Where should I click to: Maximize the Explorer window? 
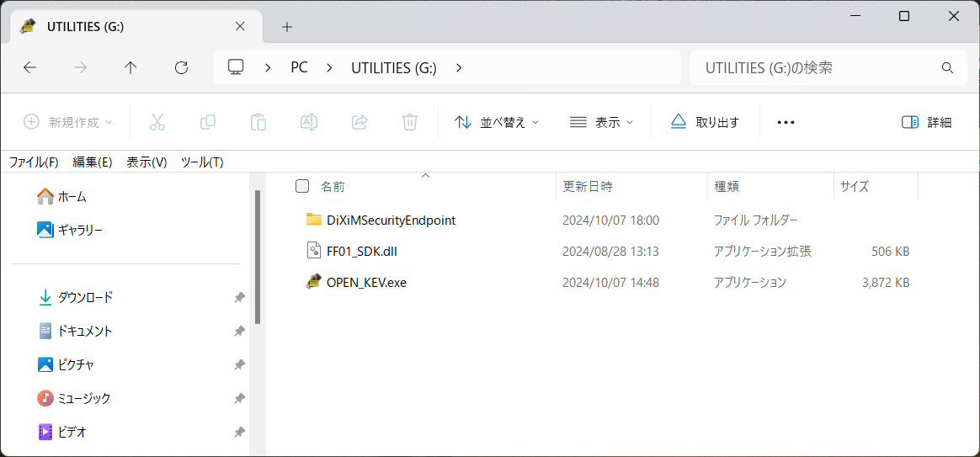click(903, 17)
